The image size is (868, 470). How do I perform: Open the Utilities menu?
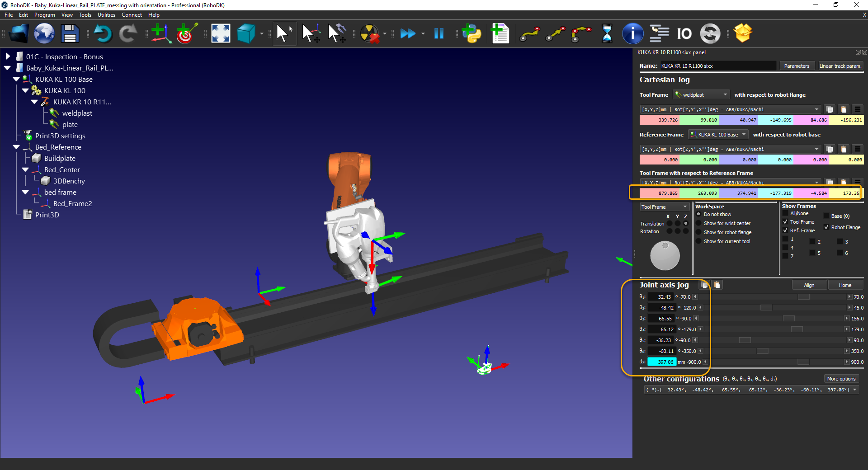pos(106,15)
